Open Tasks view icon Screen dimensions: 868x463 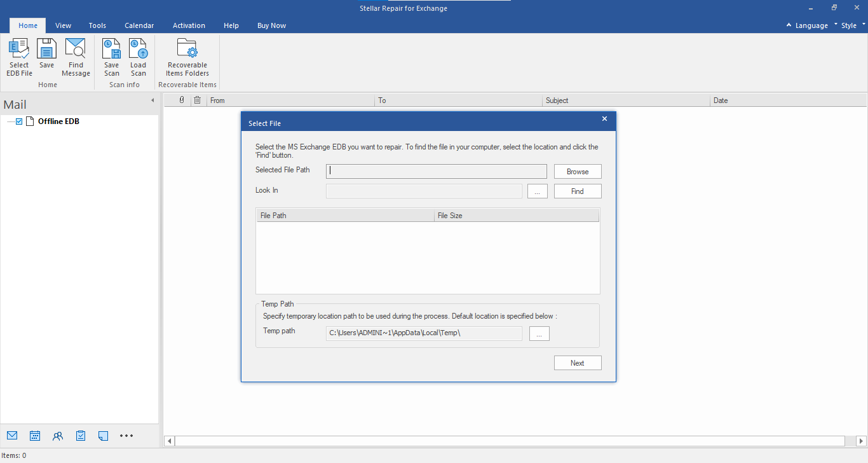(81, 436)
